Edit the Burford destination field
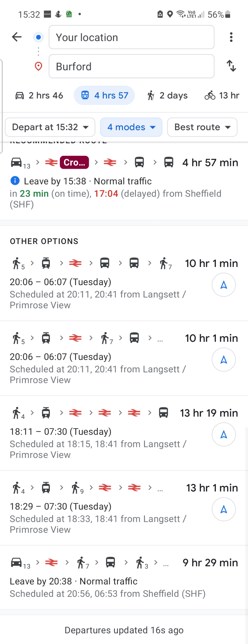Image resolution: width=248 pixels, height=644 pixels. pyautogui.click(x=131, y=66)
